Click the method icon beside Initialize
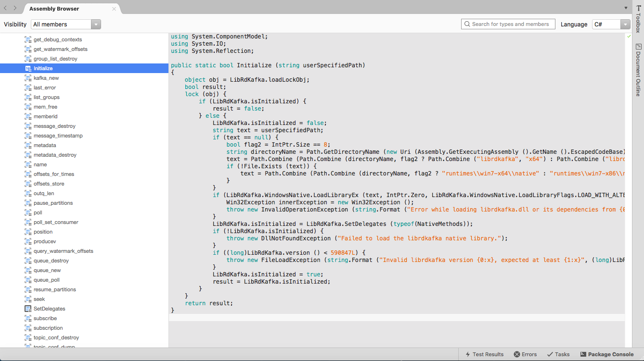The image size is (644, 361). [x=28, y=68]
